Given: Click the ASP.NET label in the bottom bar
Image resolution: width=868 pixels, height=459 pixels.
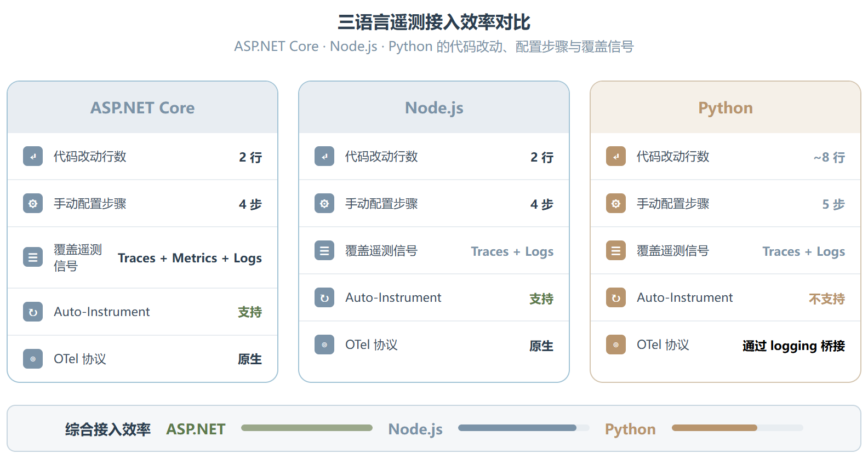Looking at the screenshot, I should pyautogui.click(x=196, y=429).
